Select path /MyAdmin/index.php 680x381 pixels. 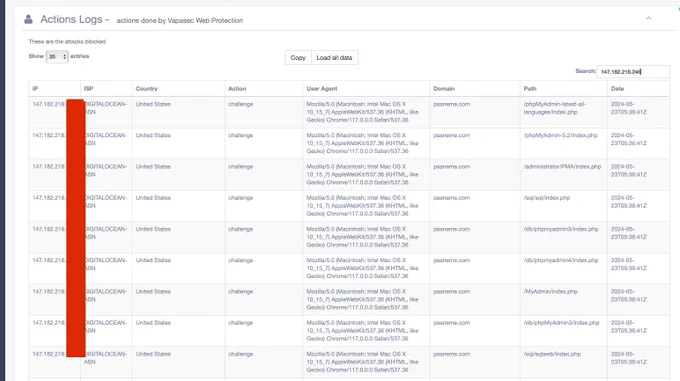coord(550,291)
